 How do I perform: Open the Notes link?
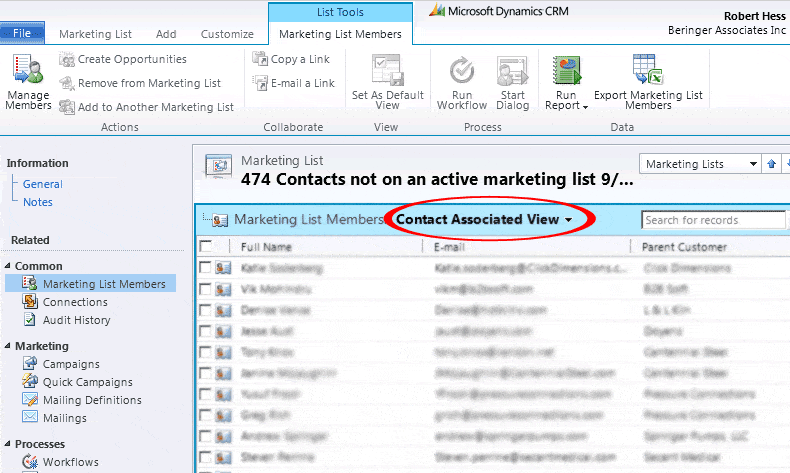38,202
